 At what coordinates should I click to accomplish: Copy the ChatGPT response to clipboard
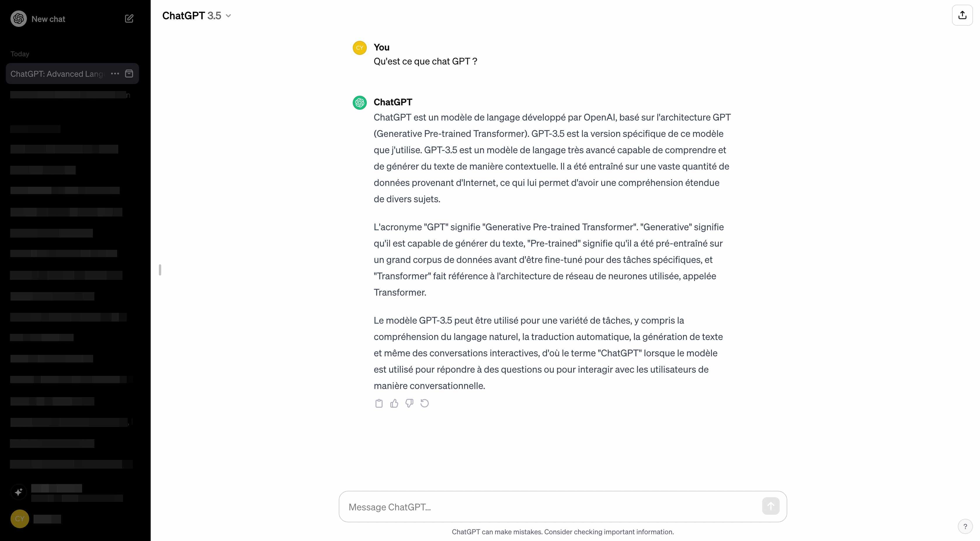378,403
